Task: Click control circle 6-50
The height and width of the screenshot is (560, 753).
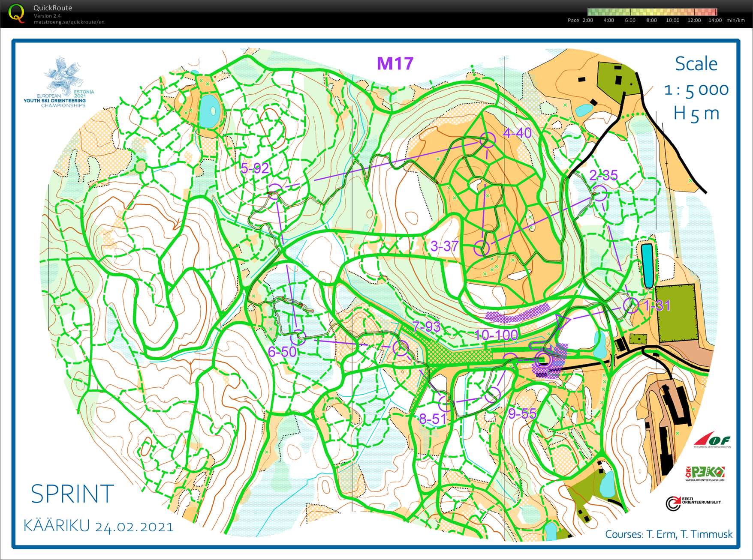Action: [x=299, y=337]
